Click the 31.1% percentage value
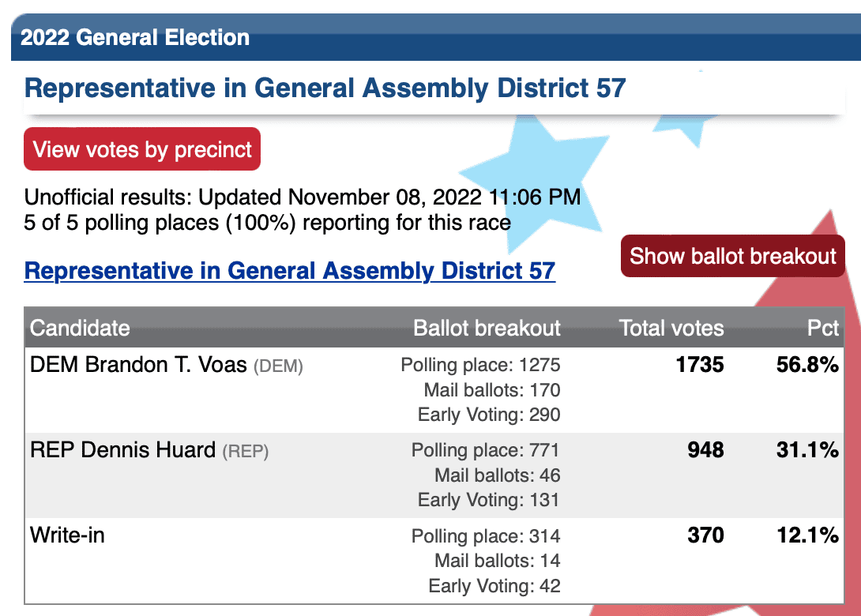Screen dimensions: 861x616 pyautogui.click(x=807, y=450)
